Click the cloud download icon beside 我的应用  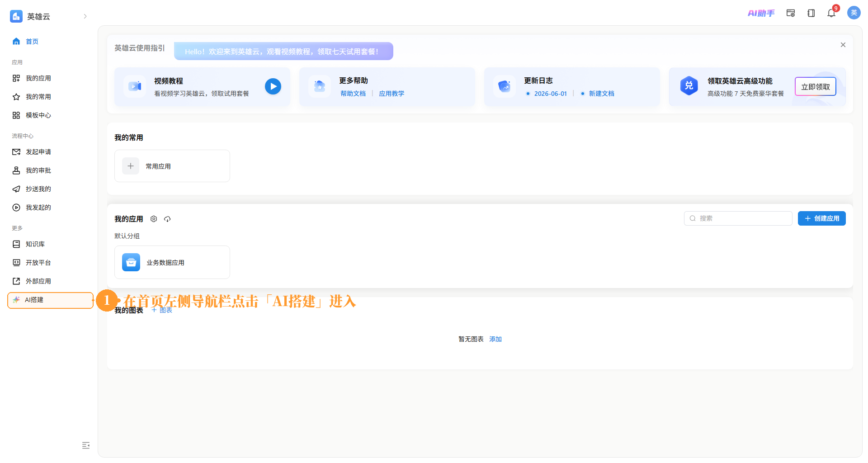point(167,219)
